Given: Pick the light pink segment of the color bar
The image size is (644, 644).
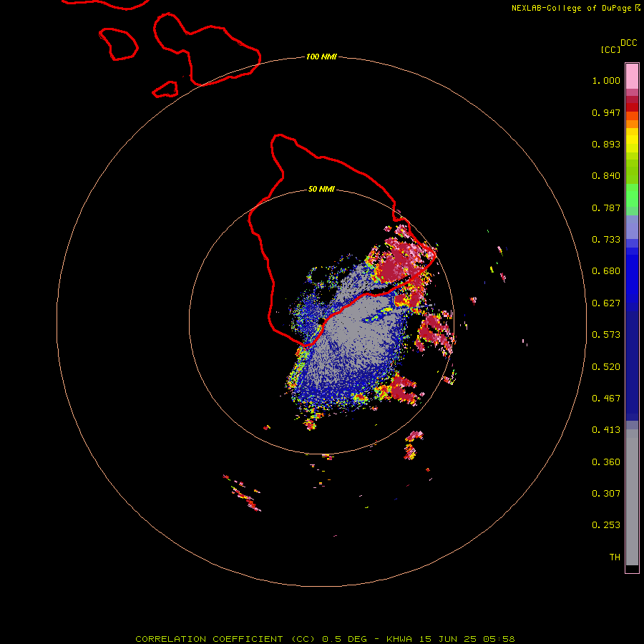Looking at the screenshot, I should [632, 77].
